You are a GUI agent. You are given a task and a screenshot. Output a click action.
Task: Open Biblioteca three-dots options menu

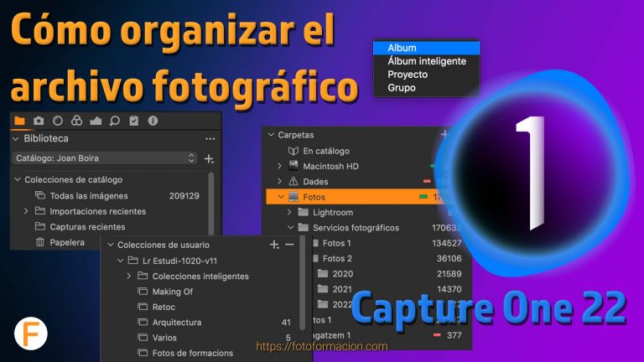(210, 139)
